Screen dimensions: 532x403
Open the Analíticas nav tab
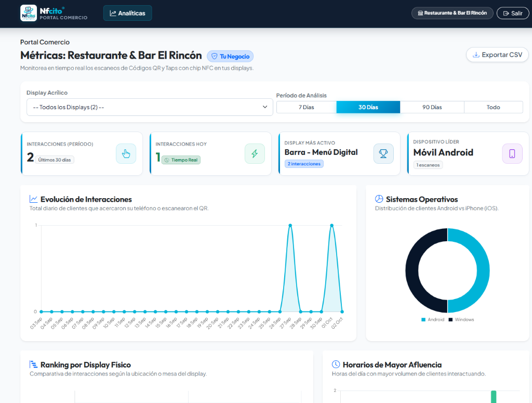pos(128,13)
